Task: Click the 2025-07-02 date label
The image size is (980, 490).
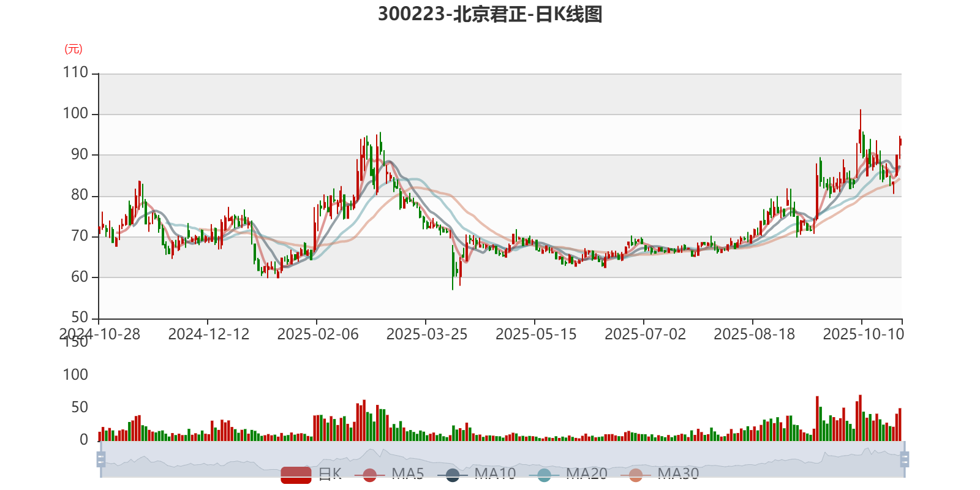Action: coord(645,334)
